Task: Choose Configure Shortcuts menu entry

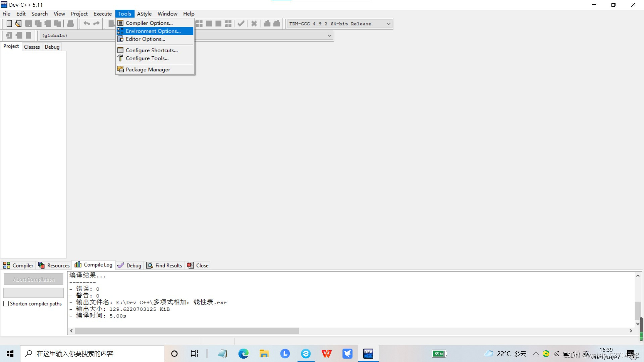Action: tap(151, 50)
